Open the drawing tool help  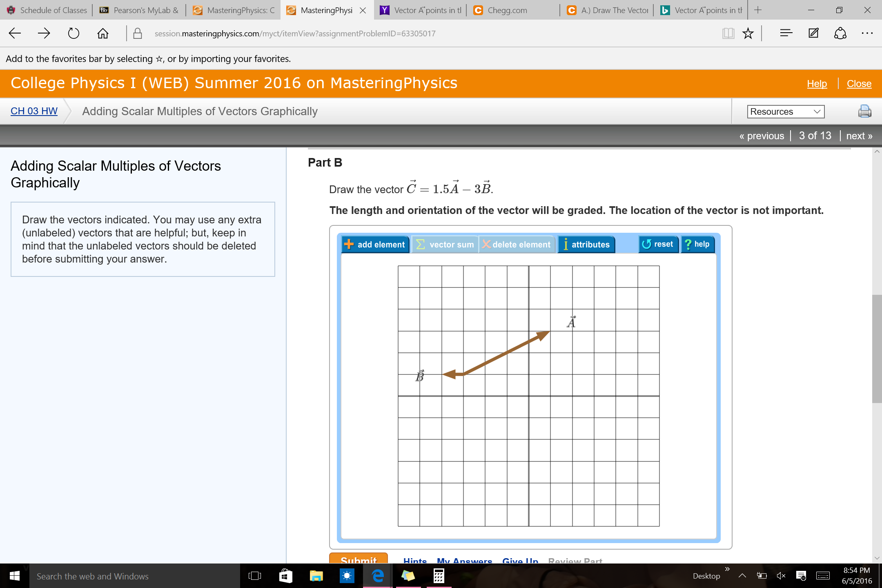[697, 244]
